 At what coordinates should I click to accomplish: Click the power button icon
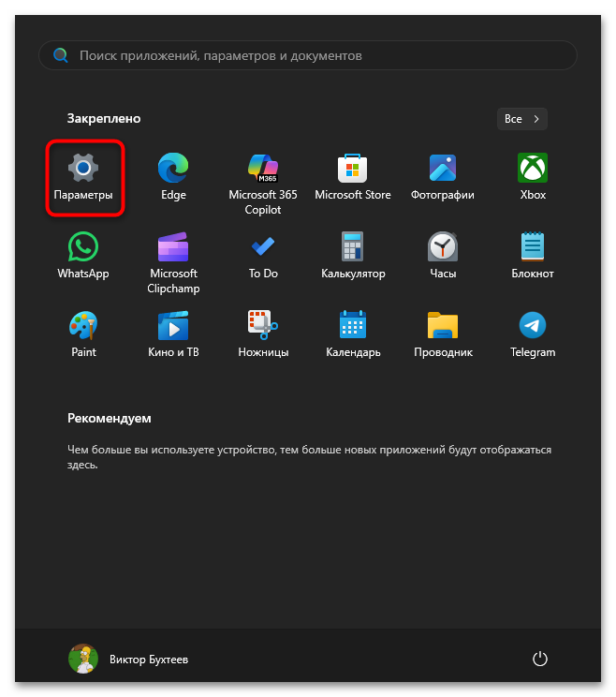tap(539, 659)
